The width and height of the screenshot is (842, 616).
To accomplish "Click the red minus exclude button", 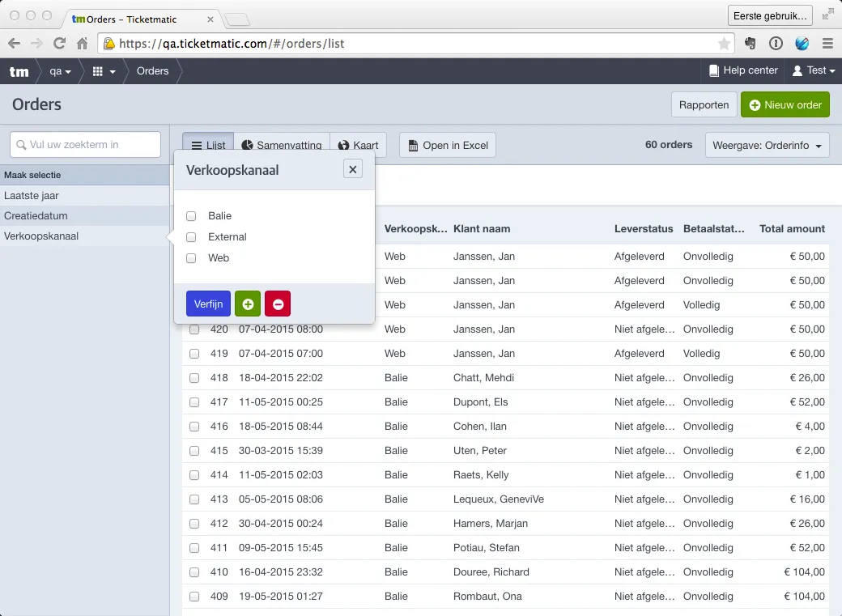I will (x=278, y=304).
